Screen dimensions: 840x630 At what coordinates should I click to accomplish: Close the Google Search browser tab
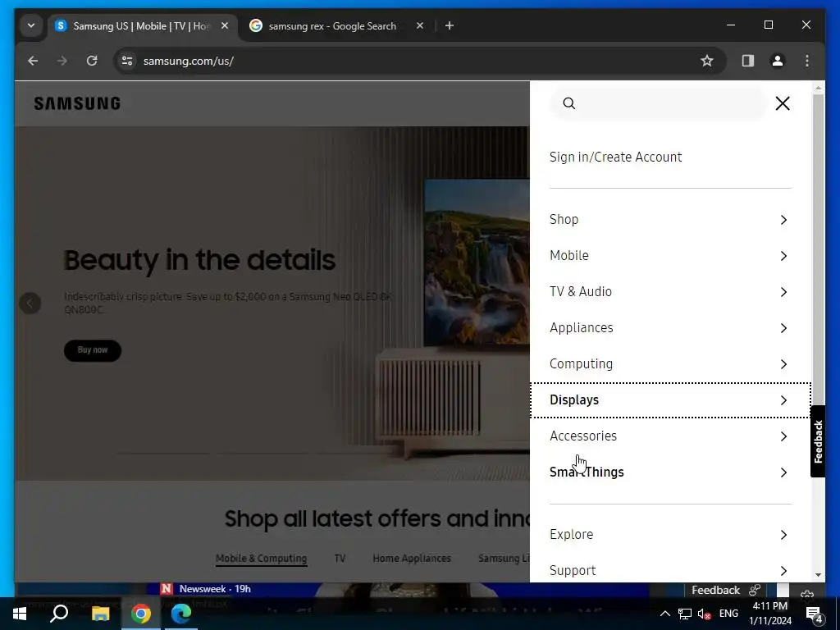(x=420, y=25)
